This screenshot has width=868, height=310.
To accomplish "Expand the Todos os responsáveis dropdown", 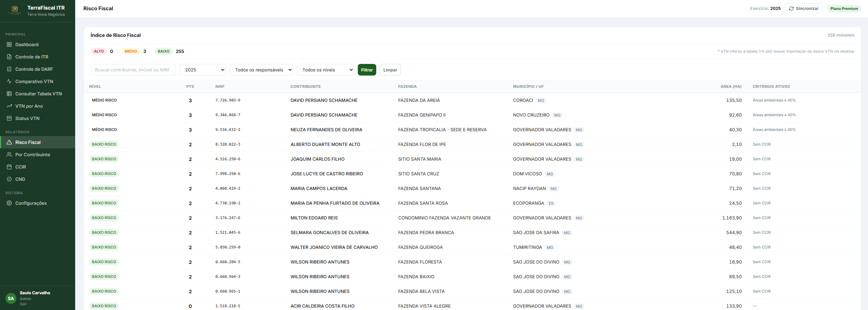I will coord(261,70).
